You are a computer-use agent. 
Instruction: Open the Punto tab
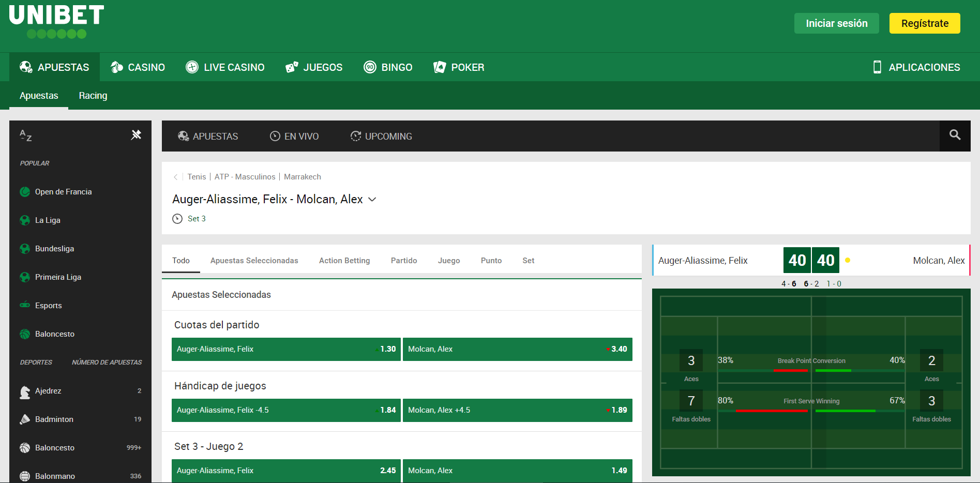[491, 261]
